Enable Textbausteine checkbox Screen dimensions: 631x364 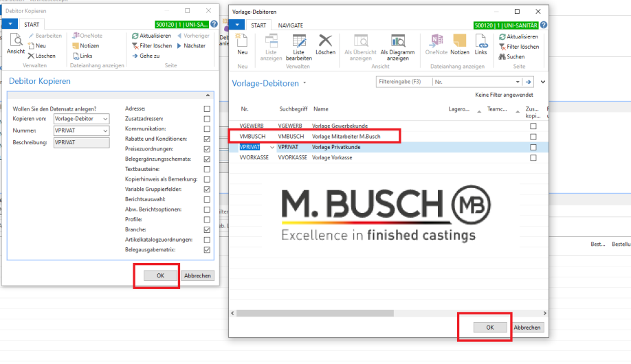[x=207, y=169]
